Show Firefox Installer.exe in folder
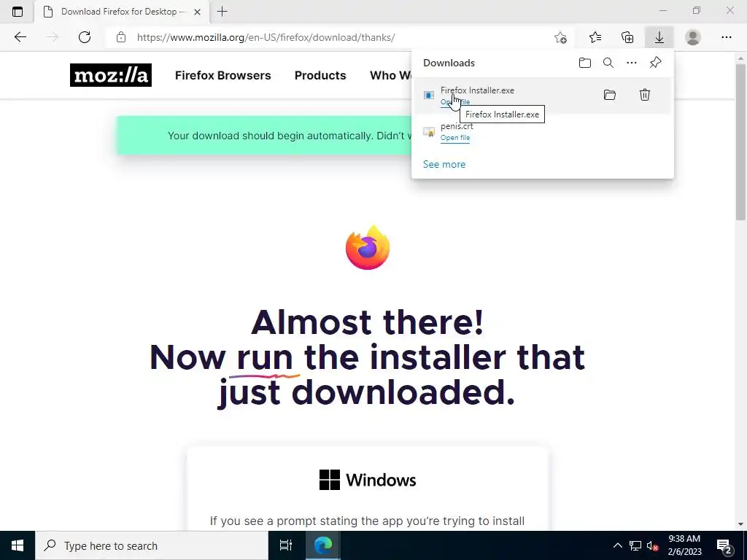 click(x=610, y=95)
